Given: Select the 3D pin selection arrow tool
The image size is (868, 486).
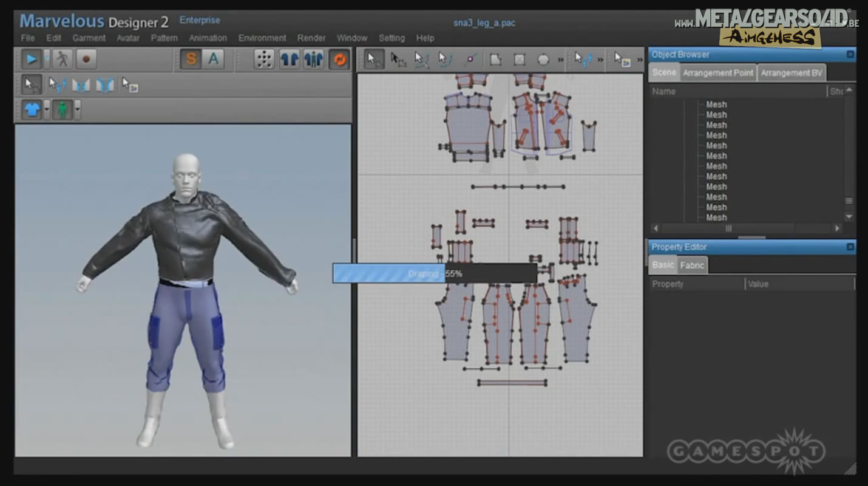Looking at the screenshot, I should (58, 84).
